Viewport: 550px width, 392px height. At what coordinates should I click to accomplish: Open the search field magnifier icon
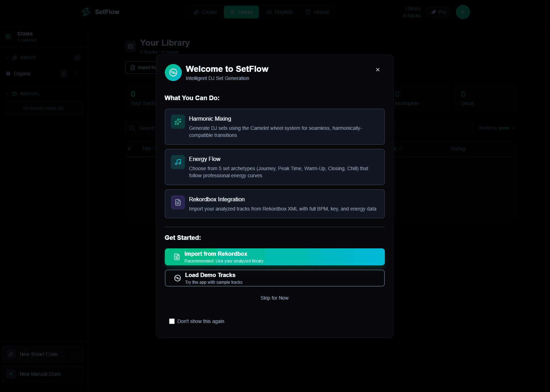pos(132,128)
